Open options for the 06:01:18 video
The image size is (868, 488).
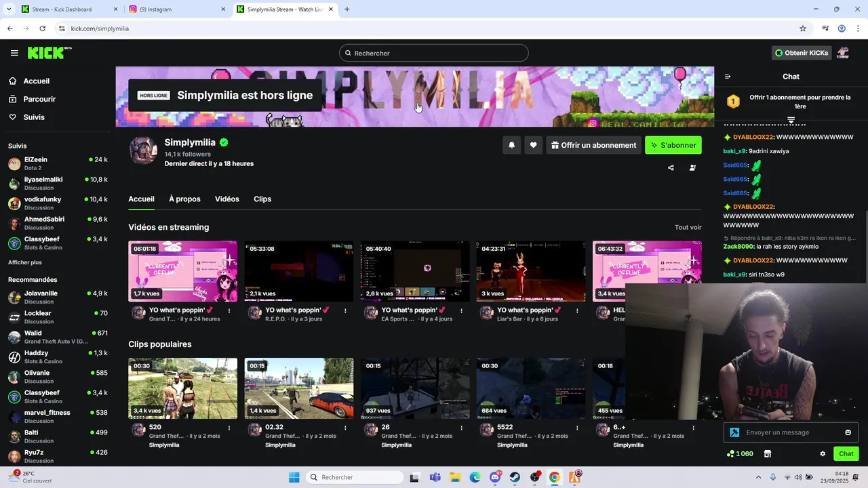(229, 311)
